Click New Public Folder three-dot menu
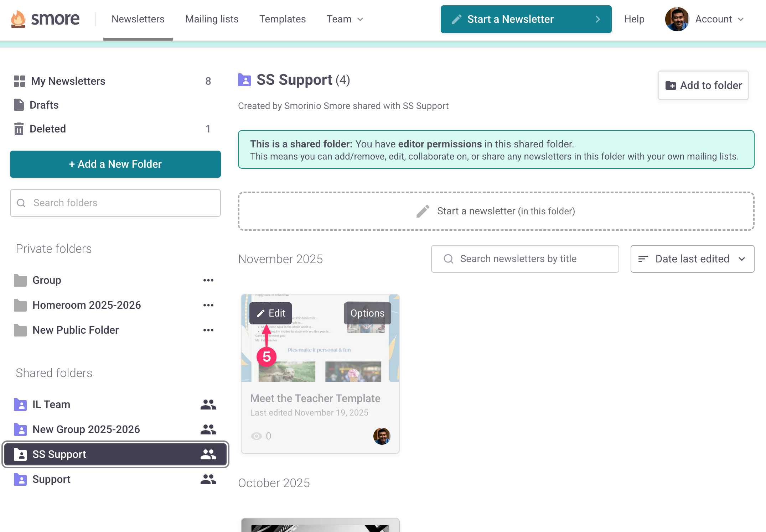The image size is (766, 532). point(208,330)
